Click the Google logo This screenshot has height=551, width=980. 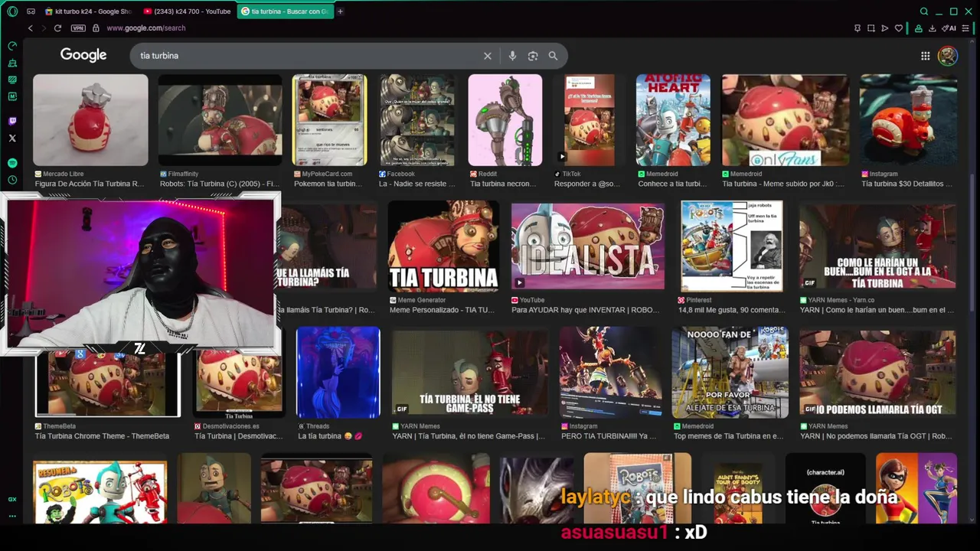83,55
